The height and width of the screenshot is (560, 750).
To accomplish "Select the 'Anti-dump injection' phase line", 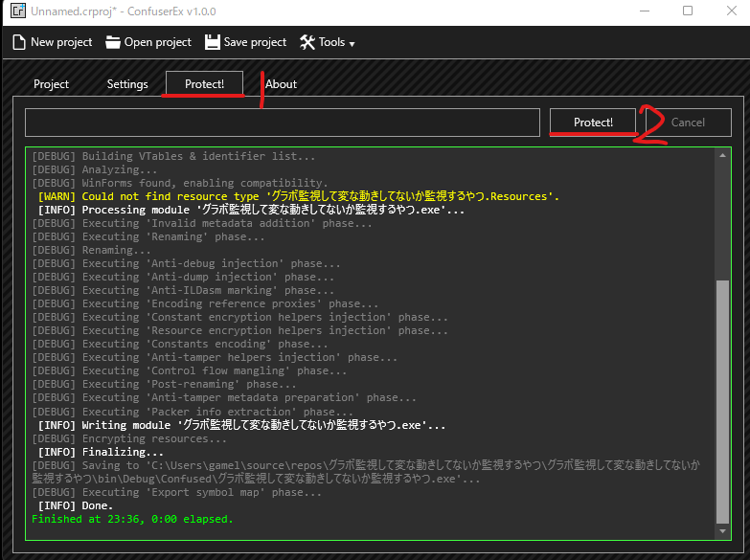I will [183, 277].
